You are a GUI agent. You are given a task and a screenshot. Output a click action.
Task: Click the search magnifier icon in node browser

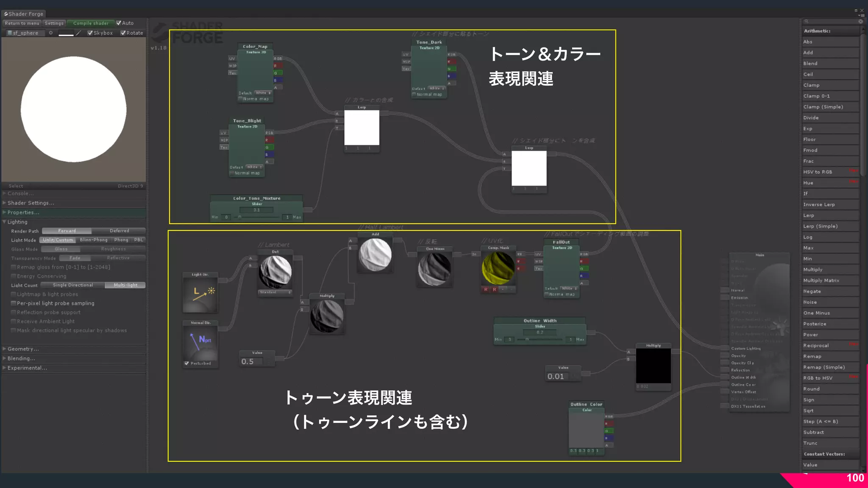point(807,21)
